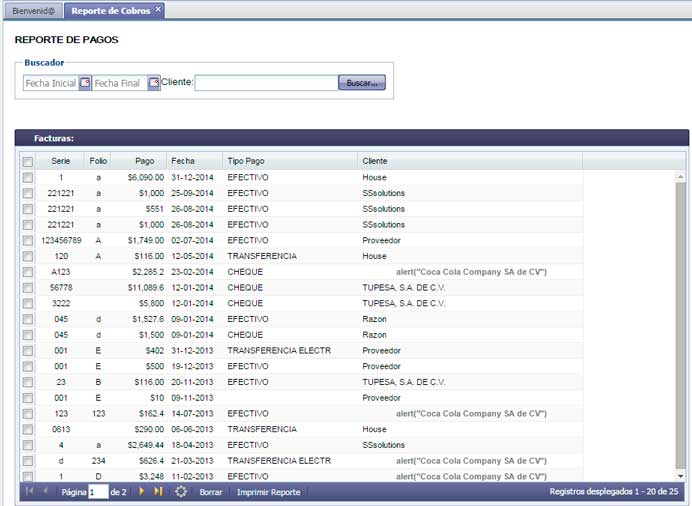Switch to the Bienvenid@ tab
Viewport: 692px width, 506px height.
tap(32, 10)
